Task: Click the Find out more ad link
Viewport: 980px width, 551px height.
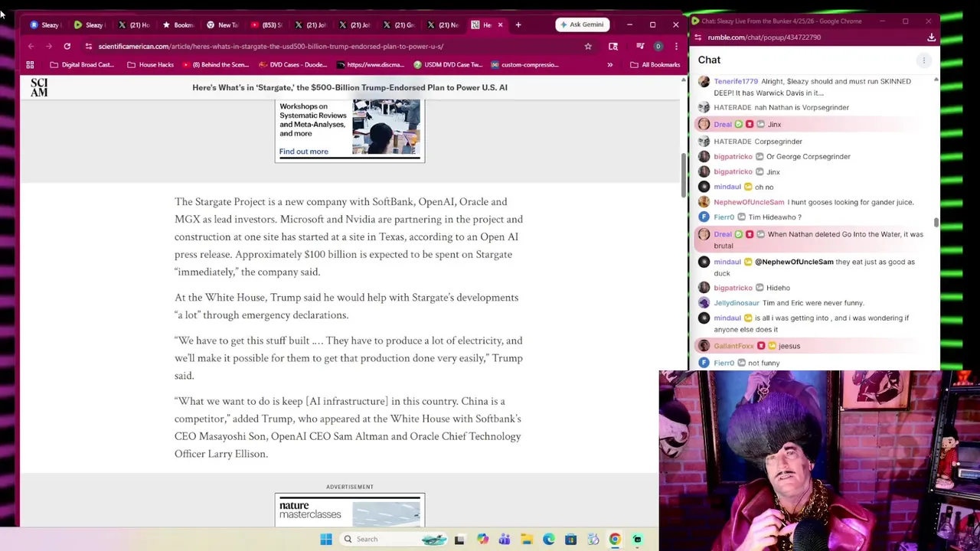Action: click(303, 152)
